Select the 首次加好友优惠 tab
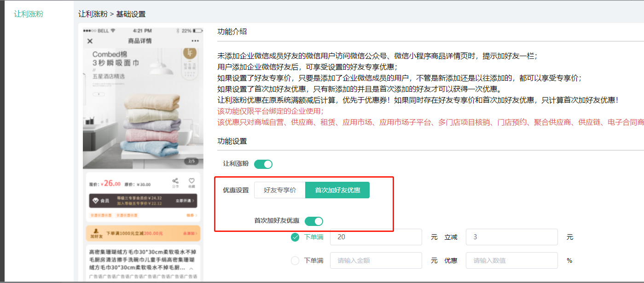 tap(337, 190)
